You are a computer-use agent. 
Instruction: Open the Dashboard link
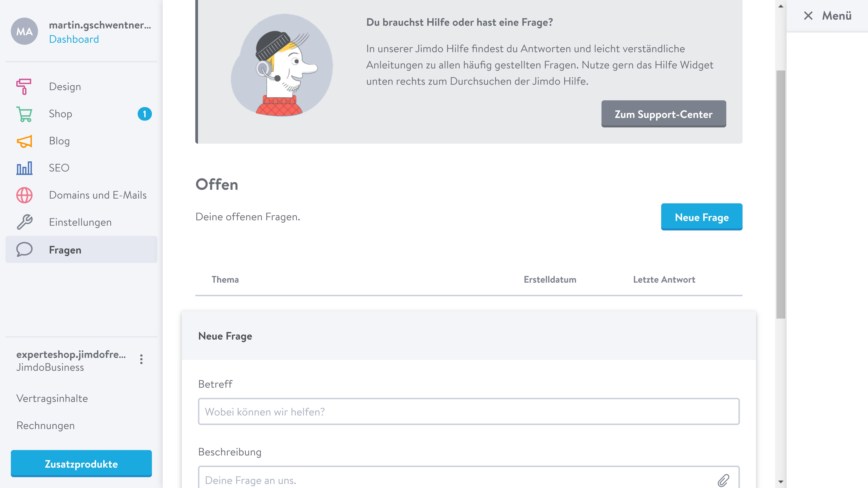74,39
